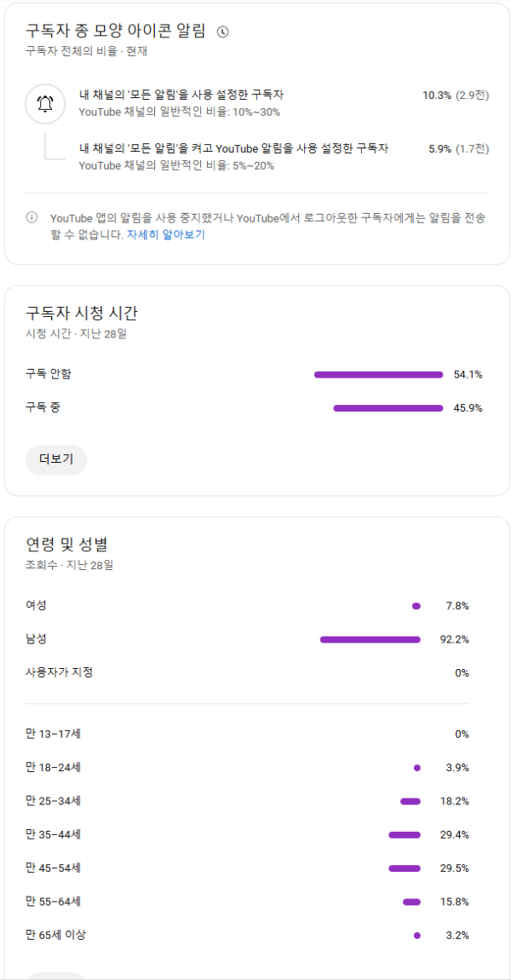Viewport: 511px width, 980px height.
Task: Click the info icon near YouTube app notice
Action: (x=32, y=217)
